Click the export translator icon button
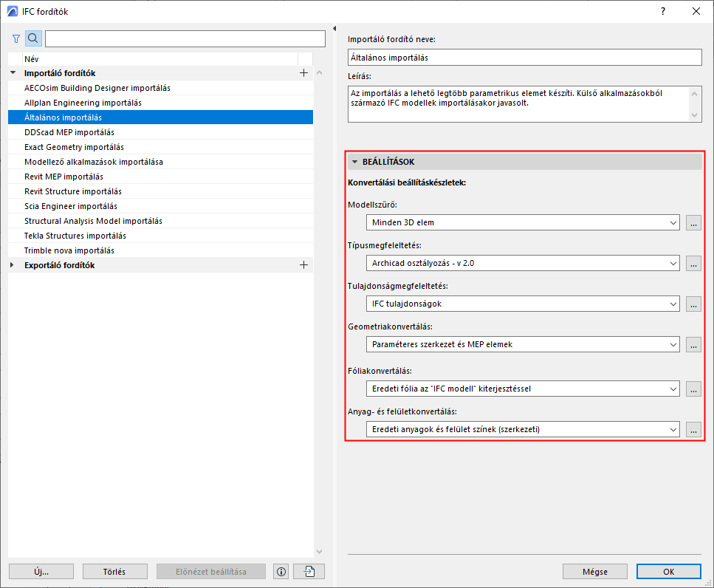 coord(309,572)
